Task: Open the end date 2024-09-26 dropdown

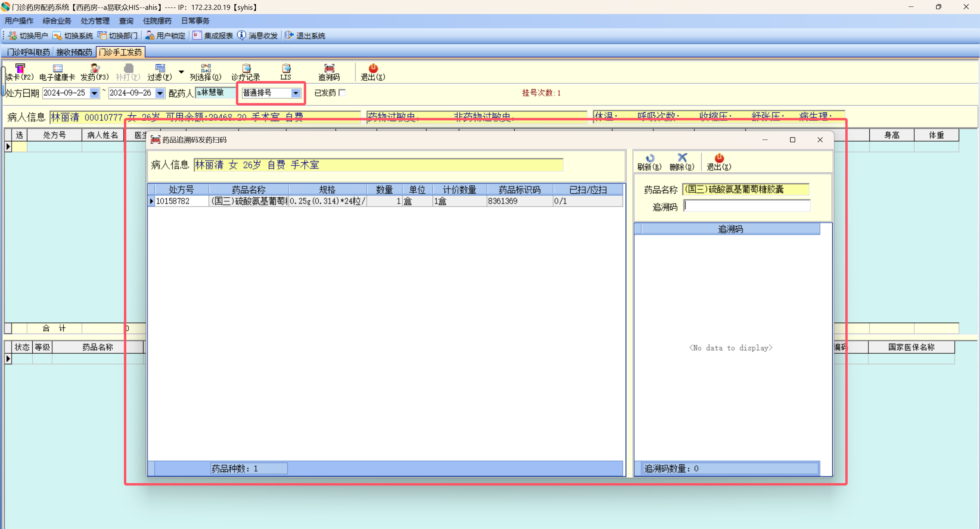Action: pyautogui.click(x=160, y=93)
